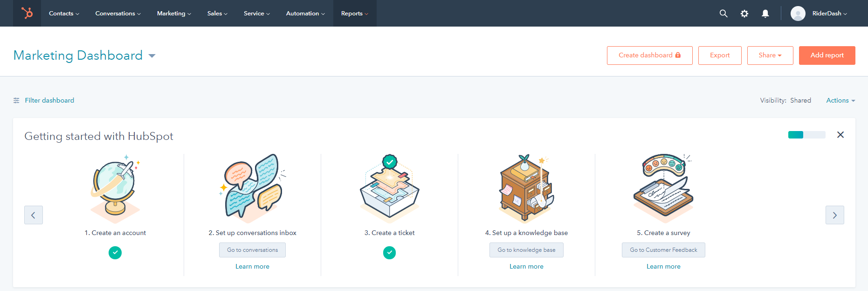
Task: Close the Getting started panel
Action: pyautogui.click(x=840, y=135)
